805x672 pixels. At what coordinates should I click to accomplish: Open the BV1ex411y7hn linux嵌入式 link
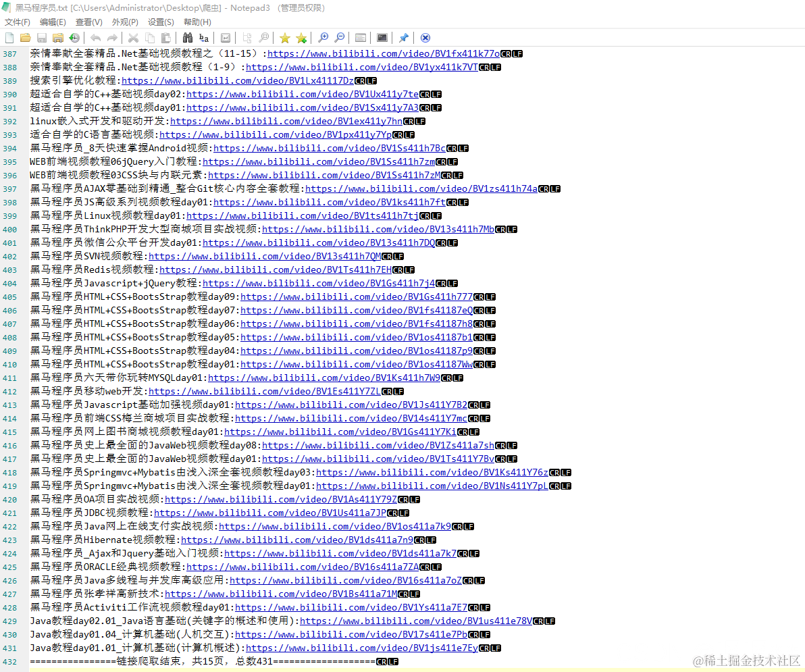pos(286,121)
